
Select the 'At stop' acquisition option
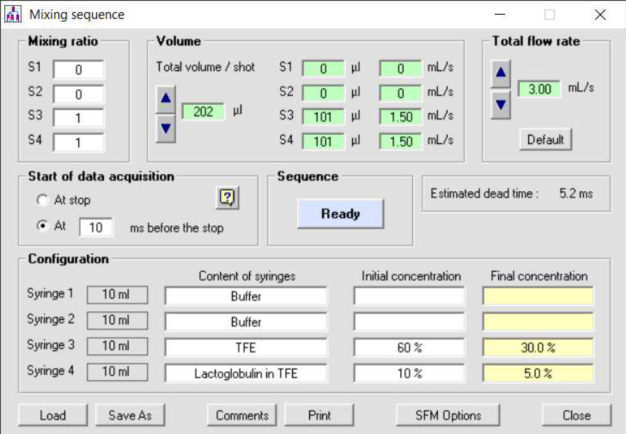click(42, 200)
